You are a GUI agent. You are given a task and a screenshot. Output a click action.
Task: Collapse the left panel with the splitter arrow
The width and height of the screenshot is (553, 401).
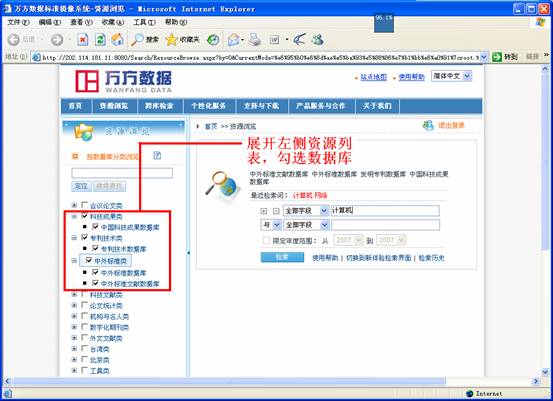pos(188,253)
